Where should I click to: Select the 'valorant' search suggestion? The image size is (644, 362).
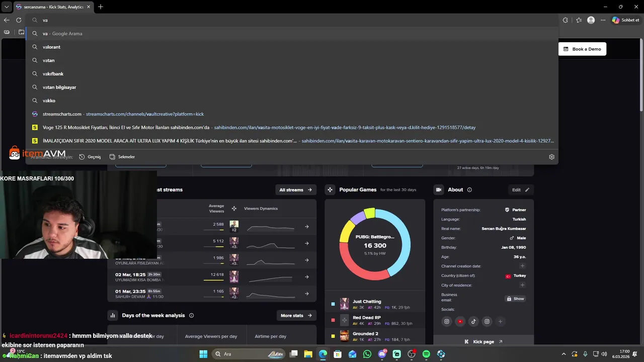(x=292, y=47)
